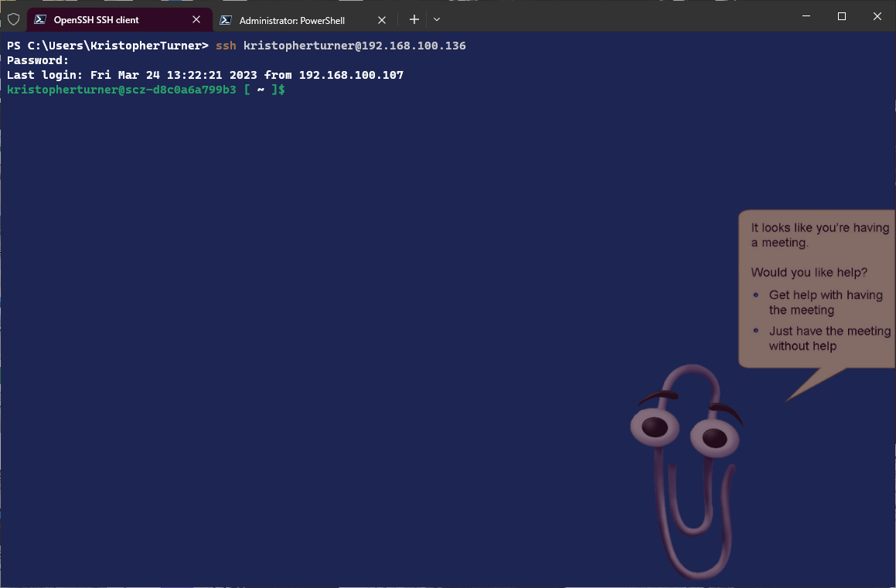Maximize the Windows Terminal window

[842, 16]
